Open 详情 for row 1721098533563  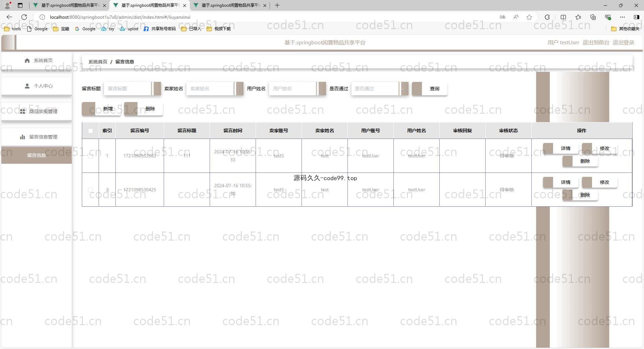pos(560,148)
